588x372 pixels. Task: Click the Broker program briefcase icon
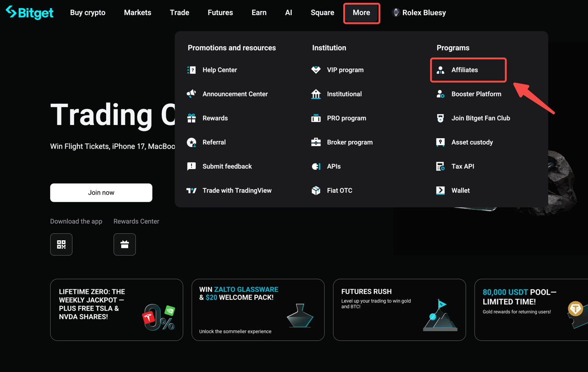pyautogui.click(x=316, y=142)
